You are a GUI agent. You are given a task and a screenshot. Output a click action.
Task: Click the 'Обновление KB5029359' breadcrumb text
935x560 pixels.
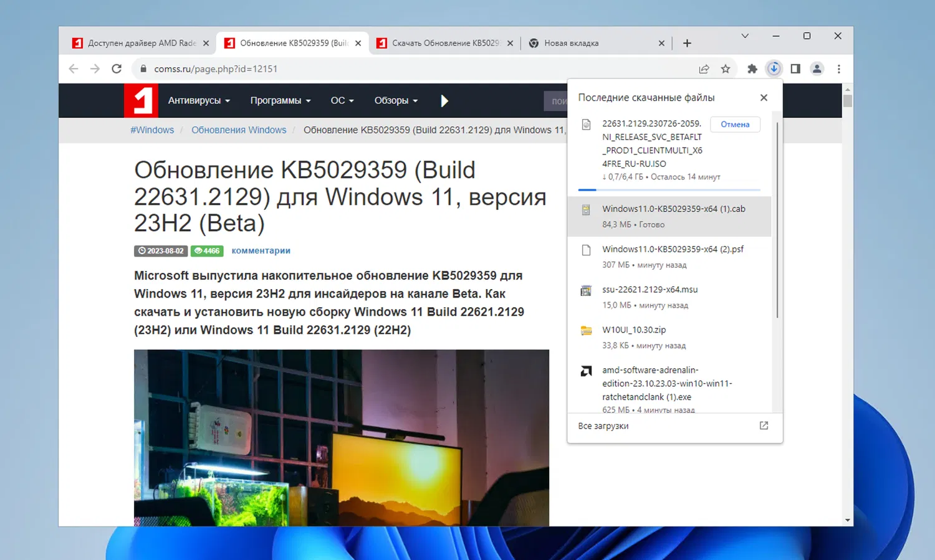[x=434, y=130]
